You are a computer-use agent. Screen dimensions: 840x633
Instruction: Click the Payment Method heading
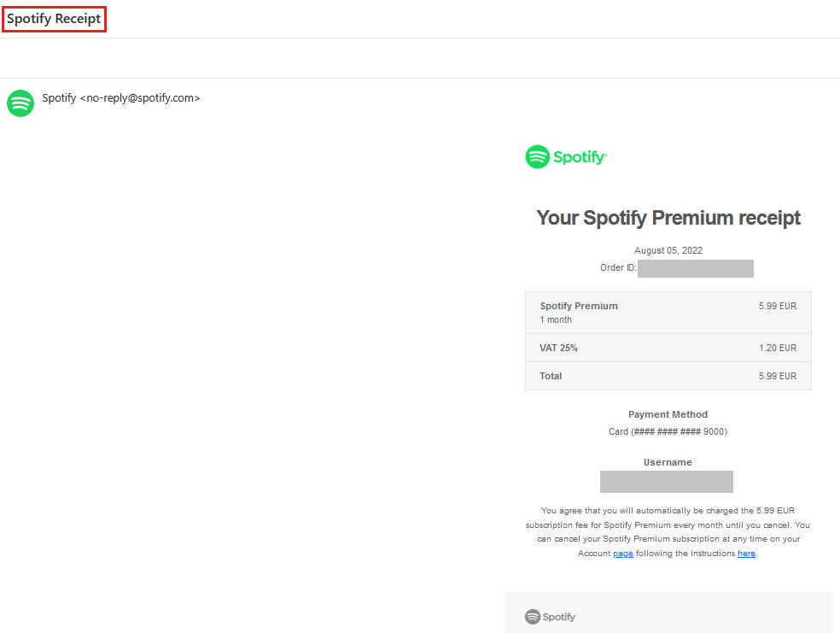point(668,414)
